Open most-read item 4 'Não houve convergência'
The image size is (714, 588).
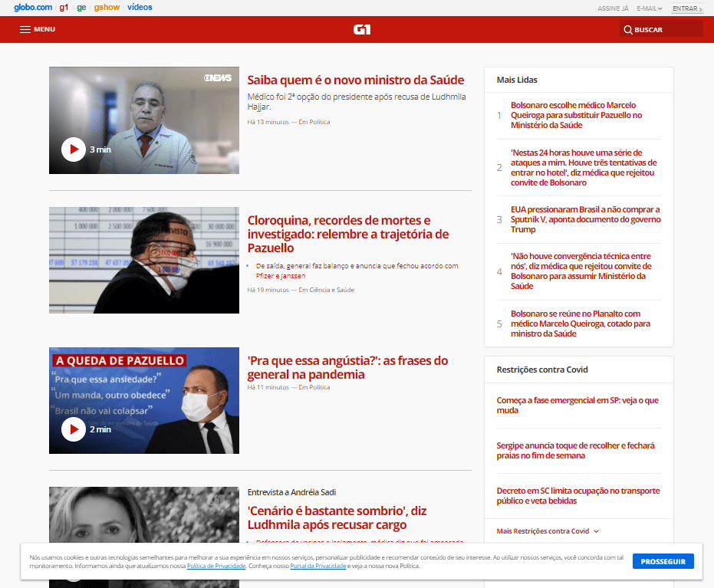(581, 271)
